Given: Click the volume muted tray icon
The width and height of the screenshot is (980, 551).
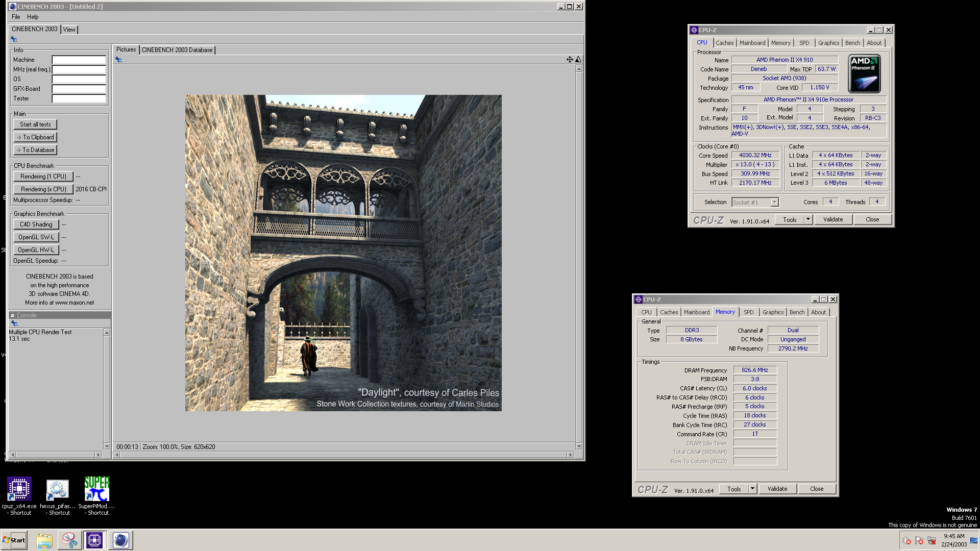Looking at the screenshot, I should [907, 541].
